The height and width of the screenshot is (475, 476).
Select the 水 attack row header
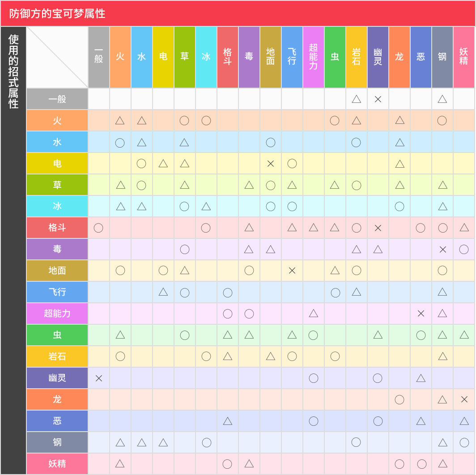tap(57, 142)
